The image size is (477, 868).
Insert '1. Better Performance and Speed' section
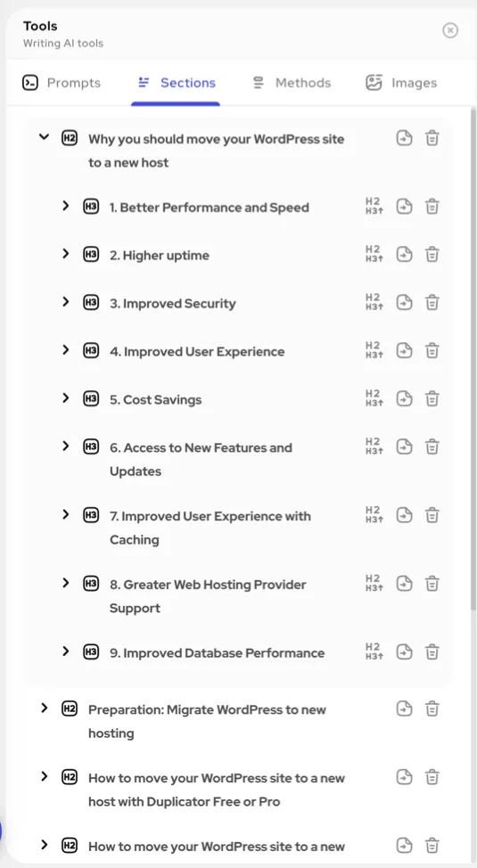point(405,207)
